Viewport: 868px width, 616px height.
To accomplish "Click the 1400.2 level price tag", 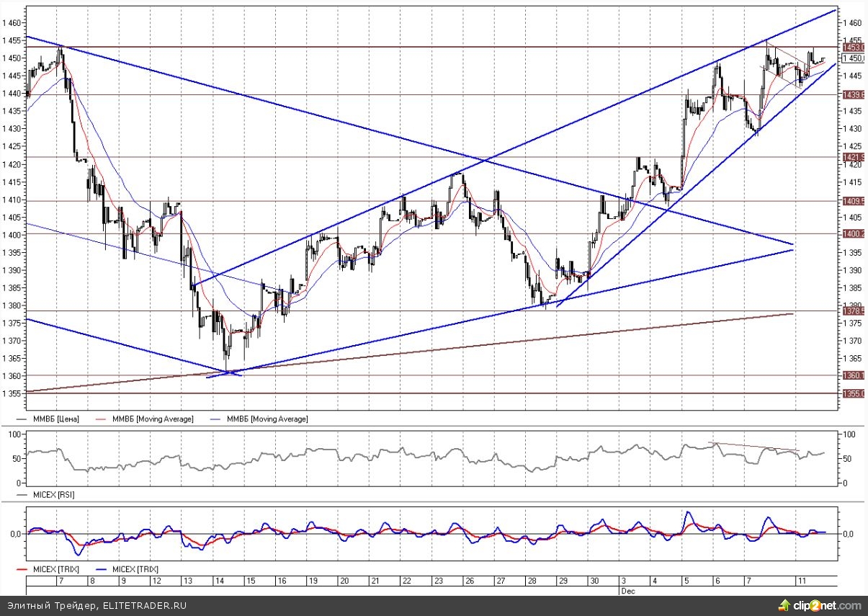I will (x=853, y=234).
